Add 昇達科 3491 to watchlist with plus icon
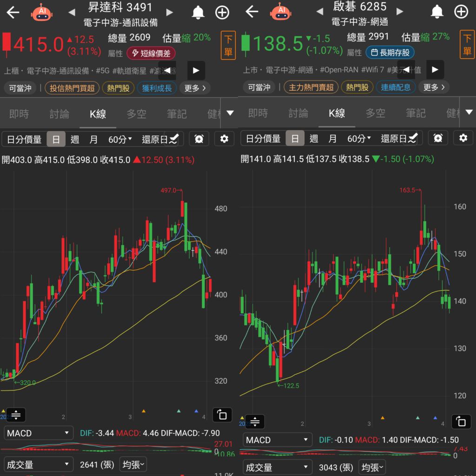 point(222,13)
